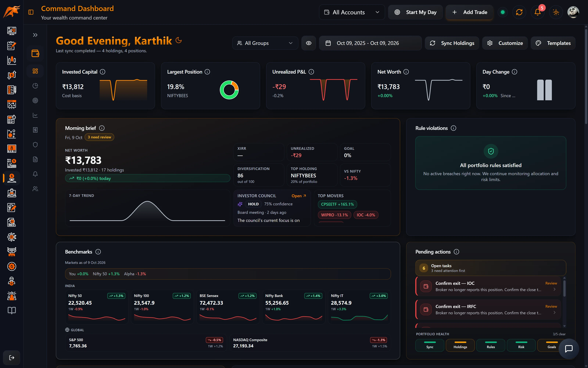Image resolution: width=588 pixels, height=368 pixels.
Task: Open the user avatar profile menu
Action: (573, 12)
